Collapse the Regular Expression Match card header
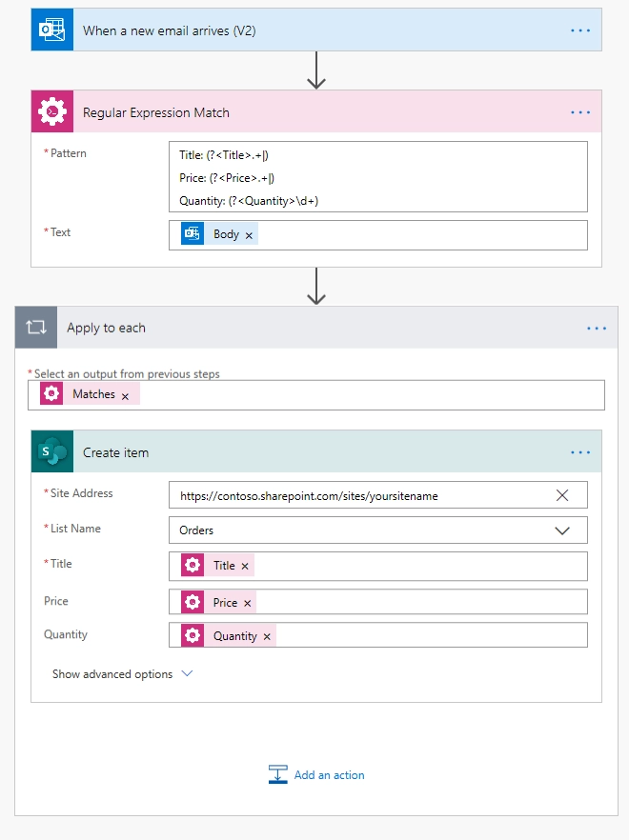629x840 pixels. [x=316, y=112]
